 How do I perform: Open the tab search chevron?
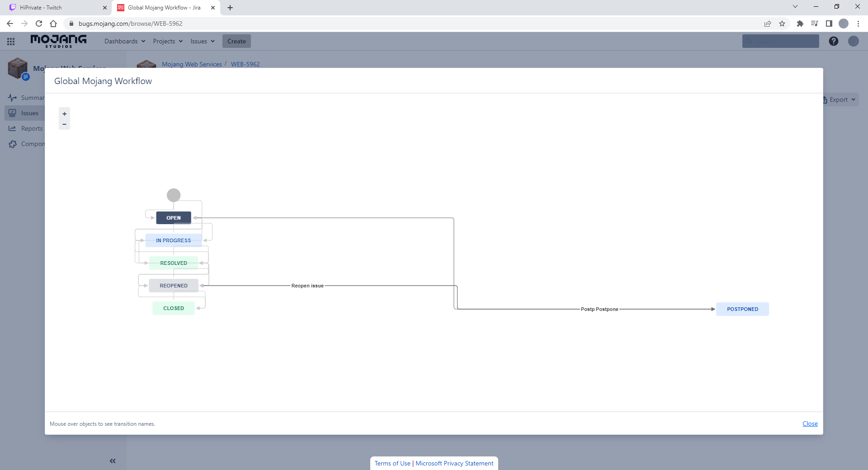[x=795, y=6]
